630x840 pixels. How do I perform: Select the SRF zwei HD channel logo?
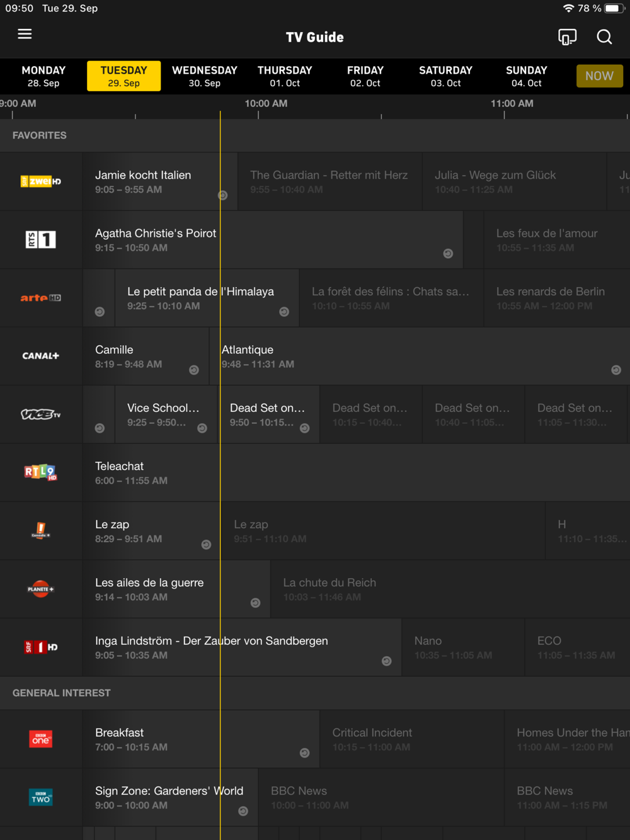point(41,181)
